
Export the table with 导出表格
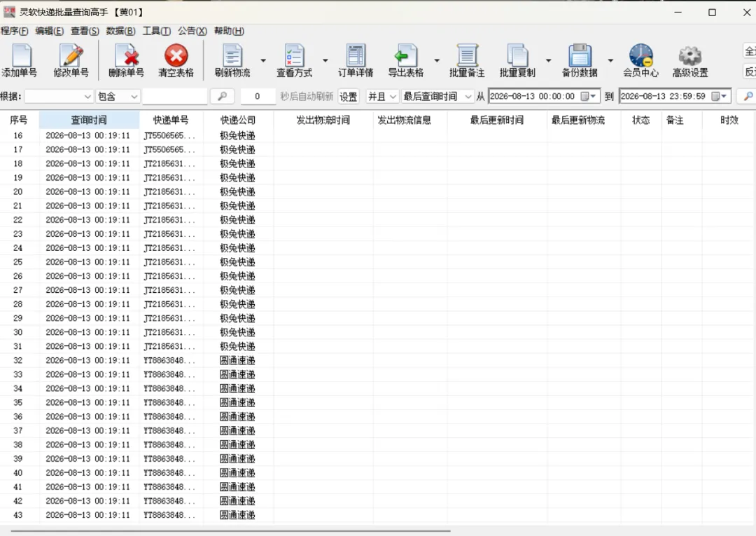(406, 61)
